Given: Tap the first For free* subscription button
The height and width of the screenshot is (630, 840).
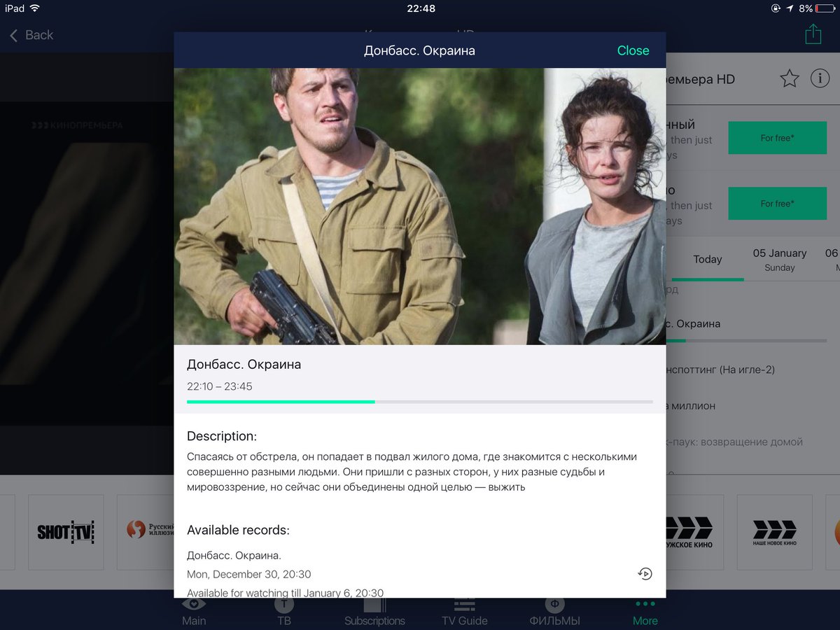Looking at the screenshot, I should 778,138.
